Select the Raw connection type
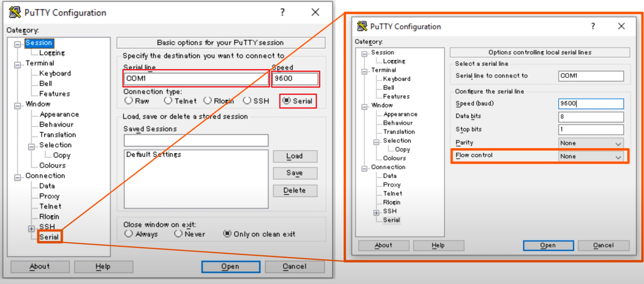This screenshot has height=284, width=644. (x=129, y=101)
